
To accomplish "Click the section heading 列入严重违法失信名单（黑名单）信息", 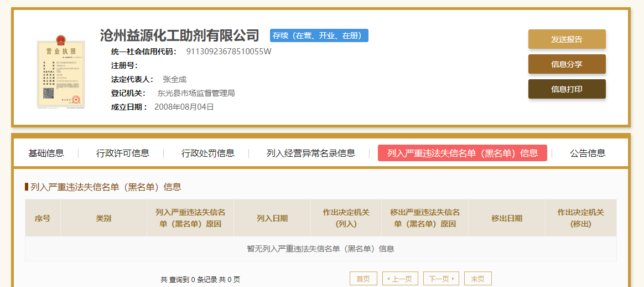I will [x=106, y=187].
